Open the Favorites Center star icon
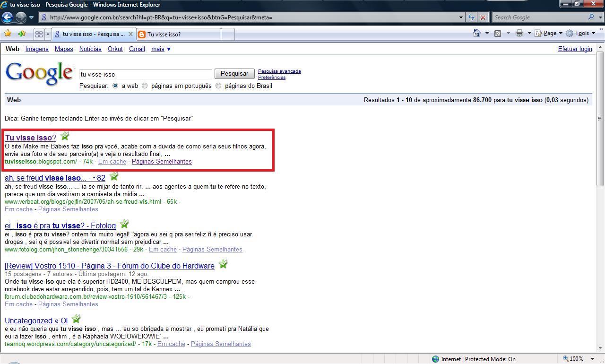 8,34
